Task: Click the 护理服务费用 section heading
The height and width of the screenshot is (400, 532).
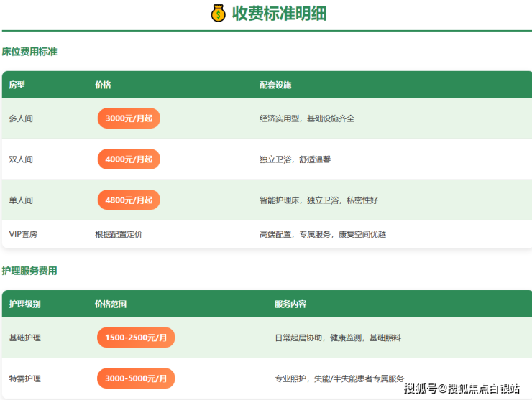Action: point(29,271)
